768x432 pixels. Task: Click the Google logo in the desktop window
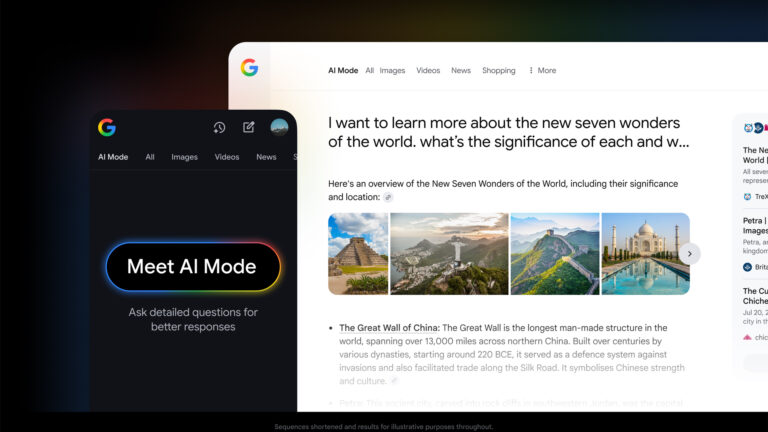pos(249,68)
